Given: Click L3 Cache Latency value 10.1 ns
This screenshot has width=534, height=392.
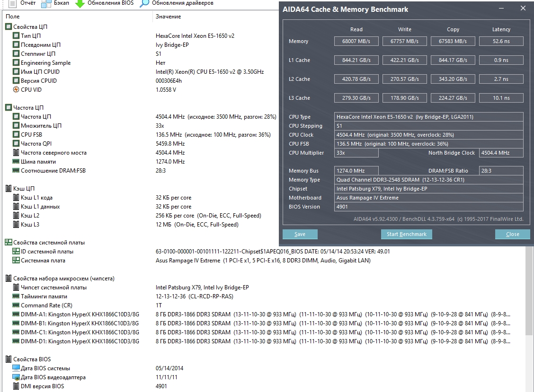Looking at the screenshot, I should 501,98.
